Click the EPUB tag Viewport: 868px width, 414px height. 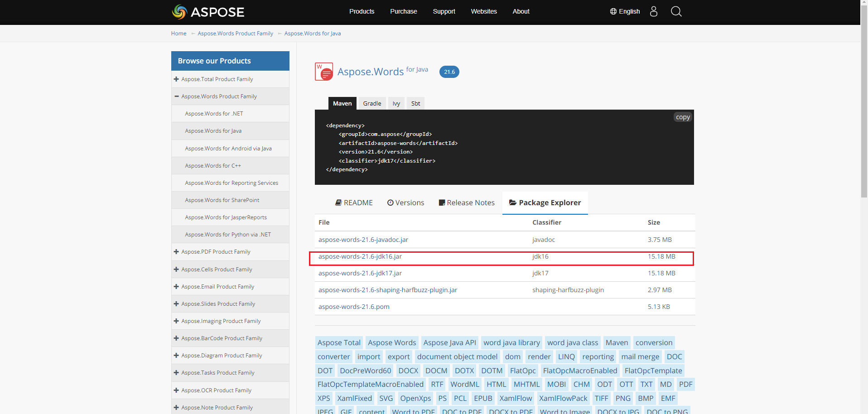[x=483, y=398]
